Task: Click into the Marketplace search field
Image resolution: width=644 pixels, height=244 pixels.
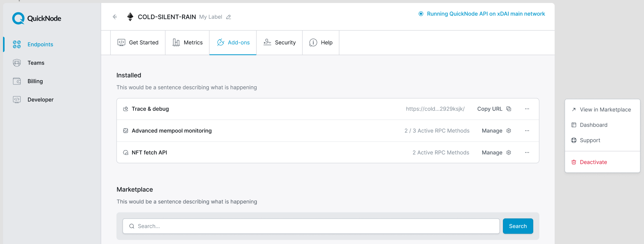Action: (311, 226)
